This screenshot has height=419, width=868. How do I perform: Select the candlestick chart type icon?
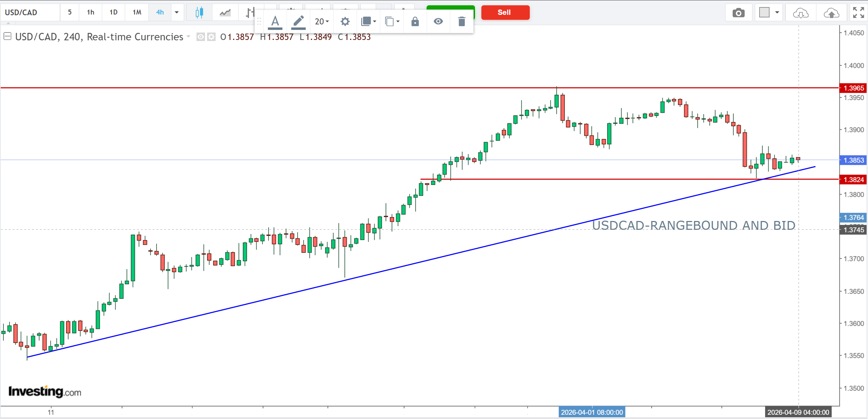tap(199, 13)
